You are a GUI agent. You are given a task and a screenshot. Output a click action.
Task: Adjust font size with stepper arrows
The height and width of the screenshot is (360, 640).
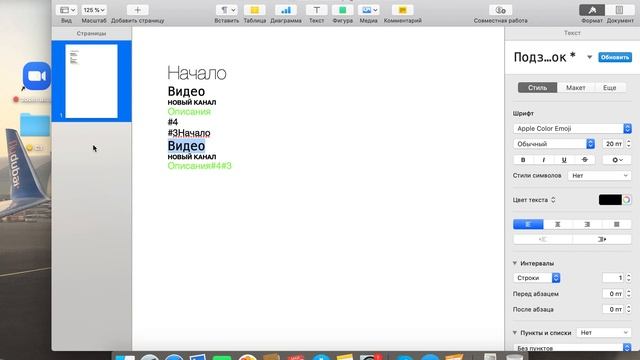[629, 144]
